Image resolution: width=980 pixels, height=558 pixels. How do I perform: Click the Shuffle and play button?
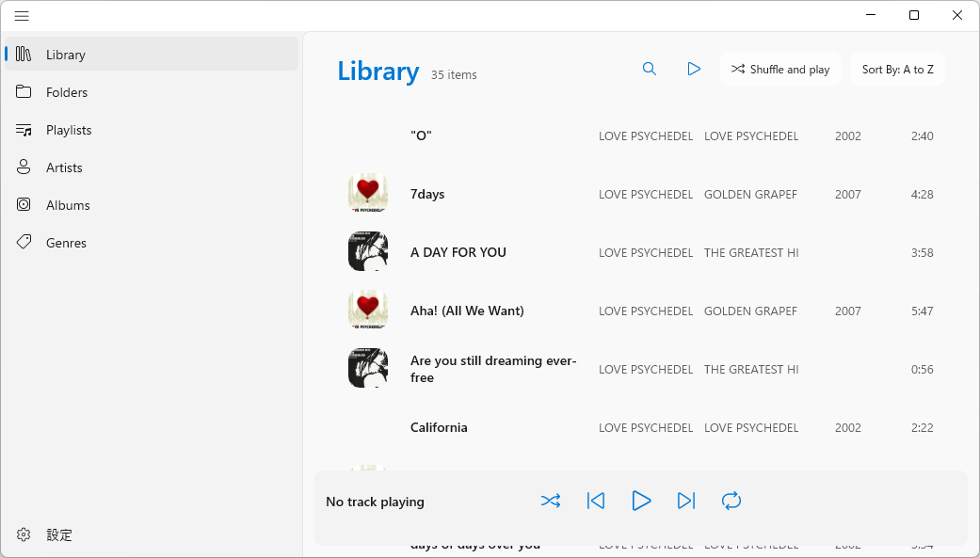coord(780,69)
